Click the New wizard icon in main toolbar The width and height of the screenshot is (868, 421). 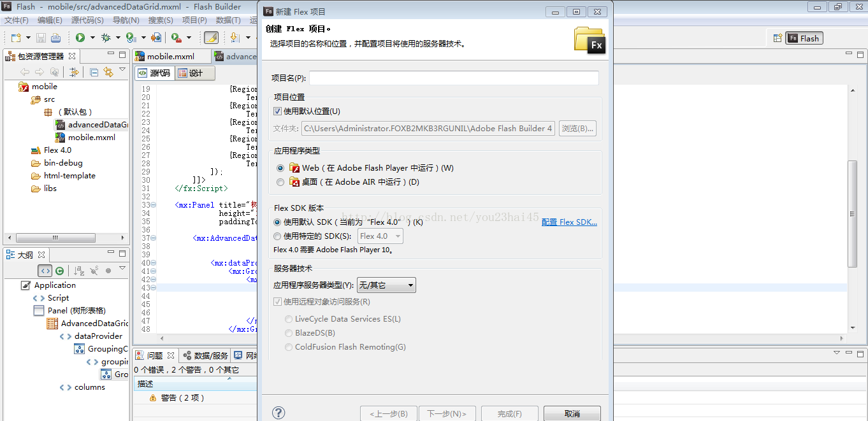coord(15,38)
